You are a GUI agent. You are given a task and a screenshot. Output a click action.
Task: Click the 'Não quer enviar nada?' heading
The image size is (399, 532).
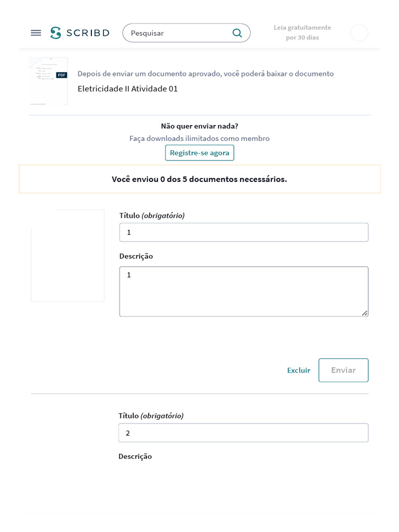pyautogui.click(x=199, y=126)
